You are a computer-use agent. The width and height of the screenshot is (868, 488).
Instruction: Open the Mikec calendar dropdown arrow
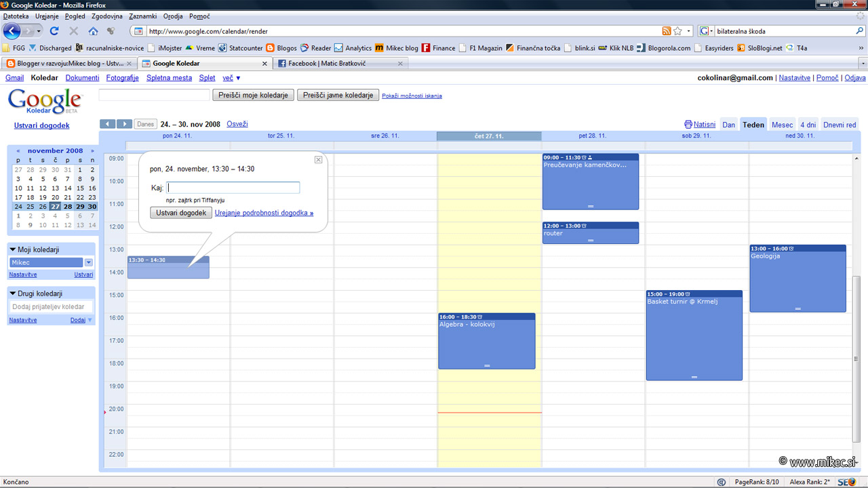[88, 262]
